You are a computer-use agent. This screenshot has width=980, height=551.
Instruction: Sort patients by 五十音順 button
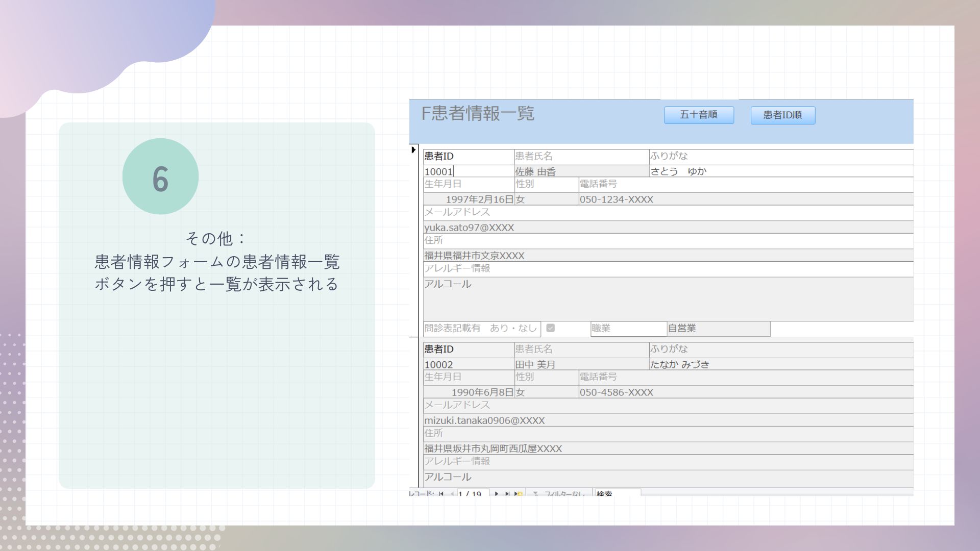tap(698, 115)
